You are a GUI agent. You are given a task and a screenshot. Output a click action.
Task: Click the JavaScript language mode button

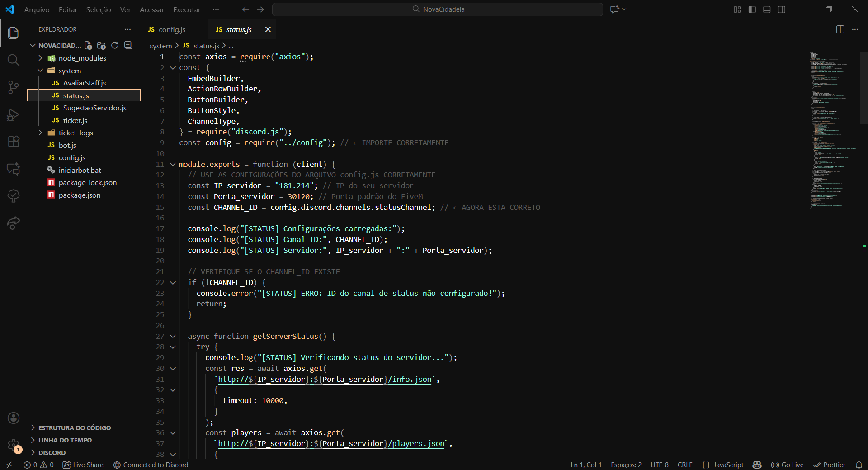tap(722, 465)
